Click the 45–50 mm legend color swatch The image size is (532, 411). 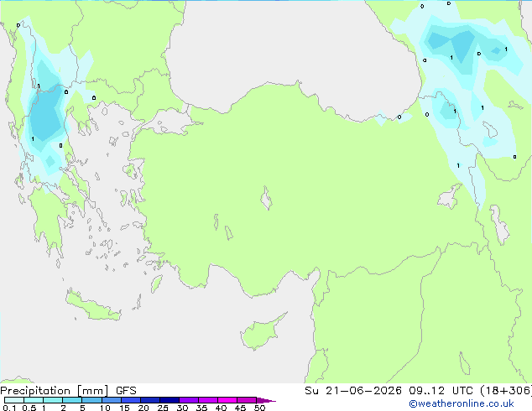(x=247, y=400)
